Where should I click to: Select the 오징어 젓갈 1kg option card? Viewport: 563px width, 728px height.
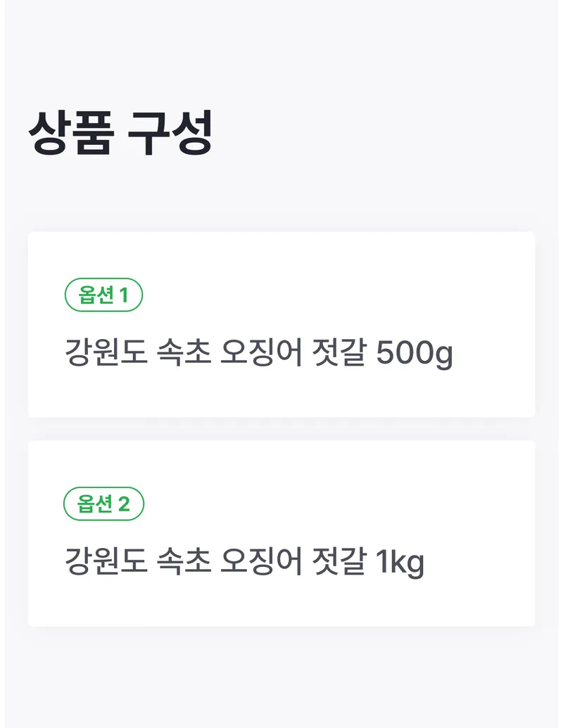point(281,533)
